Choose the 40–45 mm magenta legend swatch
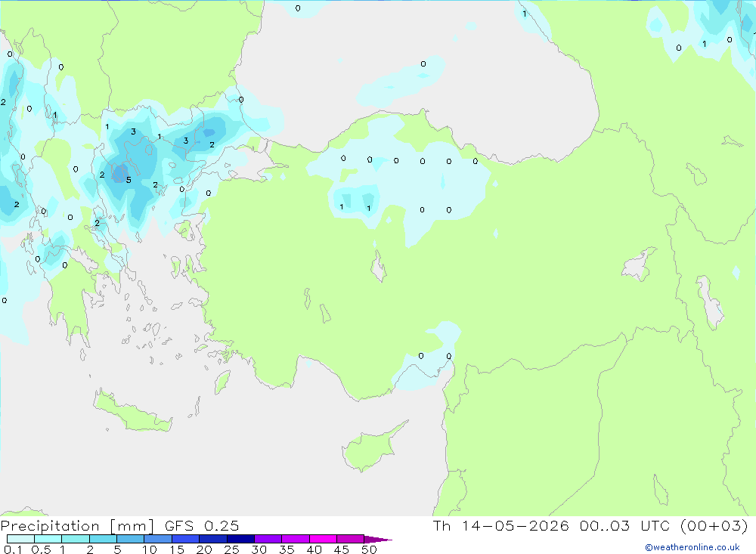This screenshot has height=554, width=756. coord(323,539)
